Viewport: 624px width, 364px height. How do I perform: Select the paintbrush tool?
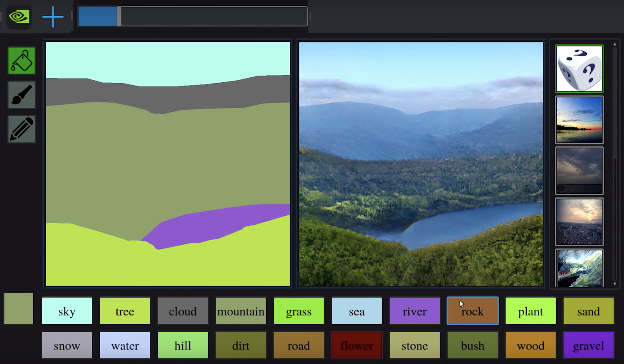21,95
